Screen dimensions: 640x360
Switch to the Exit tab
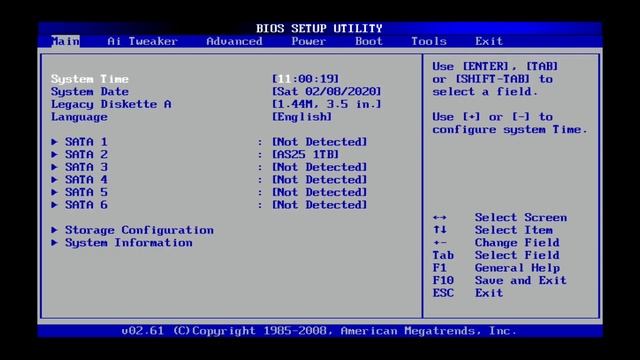pyautogui.click(x=489, y=41)
